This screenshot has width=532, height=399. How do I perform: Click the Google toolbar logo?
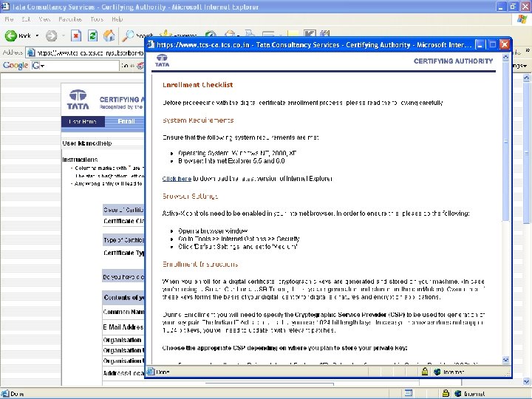(x=16, y=65)
